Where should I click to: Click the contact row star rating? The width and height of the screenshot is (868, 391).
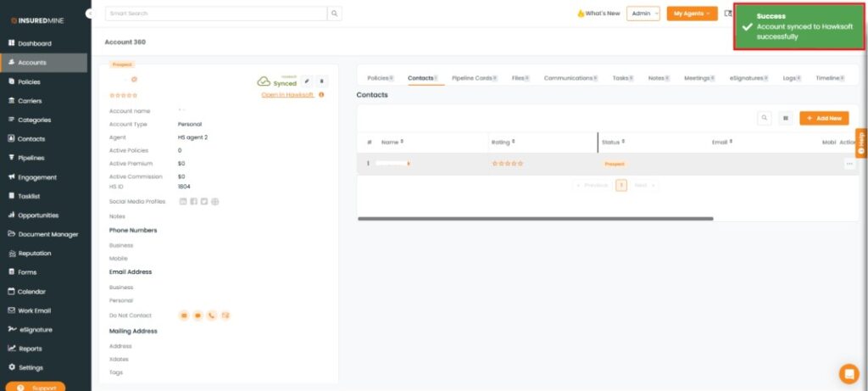(507, 164)
